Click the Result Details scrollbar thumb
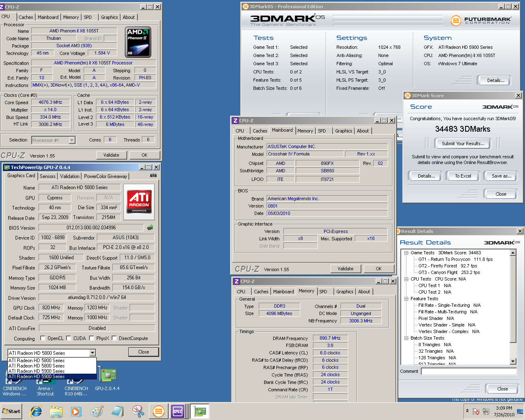The height and width of the screenshot is (420, 525). pos(513,299)
